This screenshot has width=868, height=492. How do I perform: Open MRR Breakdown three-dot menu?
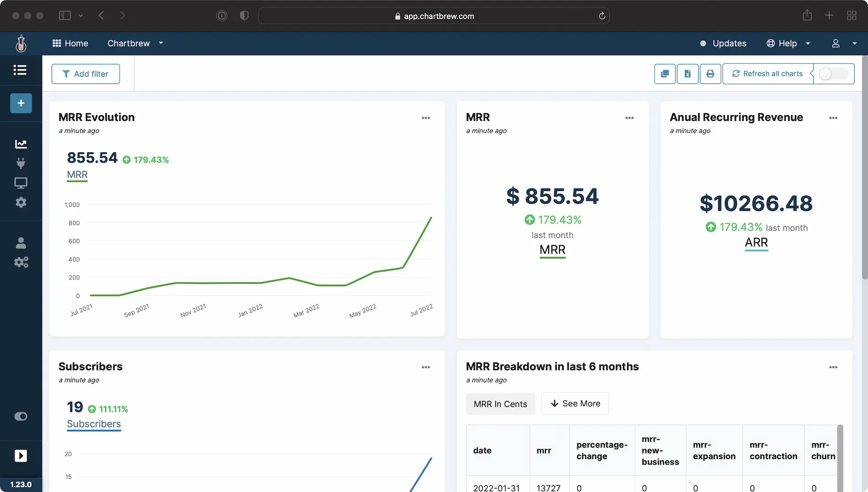tap(833, 367)
